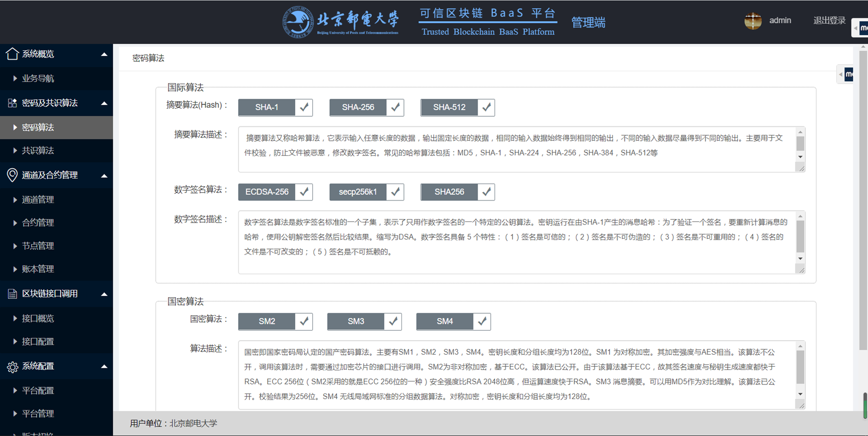868x436 pixels.
Task: Open the 账本管理 menu item
Action: (56, 269)
